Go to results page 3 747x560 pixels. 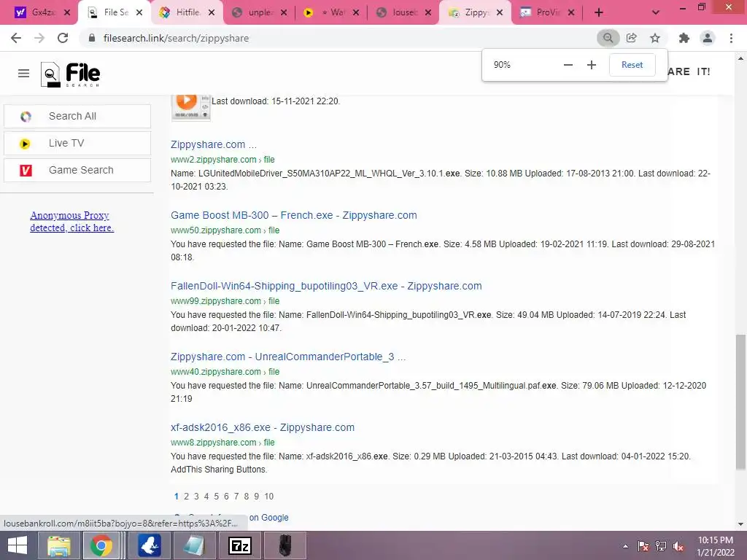tap(196, 496)
